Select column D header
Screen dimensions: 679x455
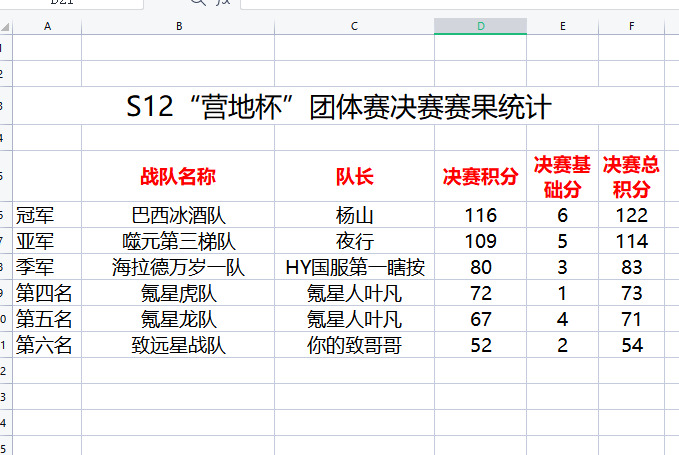(480, 26)
